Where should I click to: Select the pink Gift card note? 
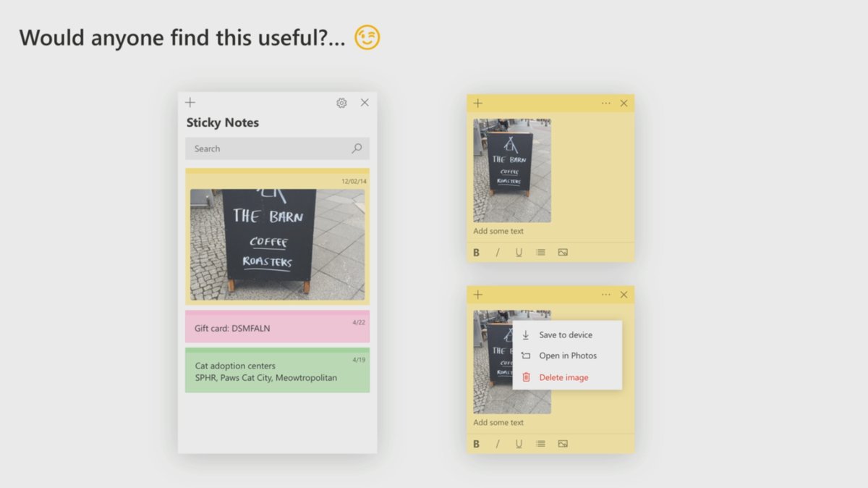pyautogui.click(x=277, y=327)
